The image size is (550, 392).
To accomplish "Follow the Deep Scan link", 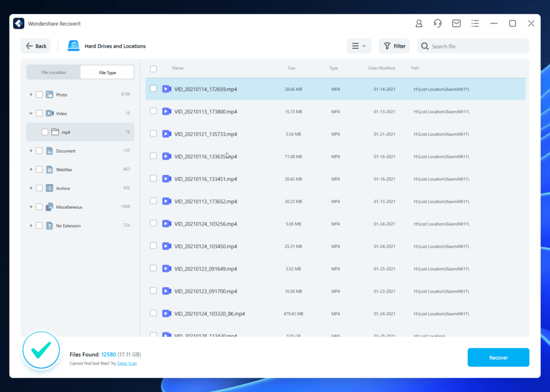I will tap(127, 364).
